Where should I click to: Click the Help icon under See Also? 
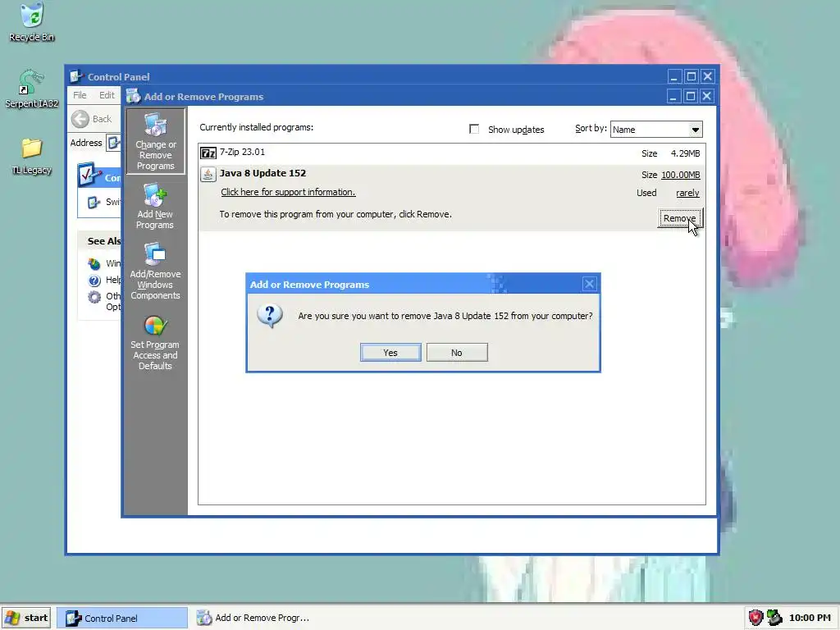point(94,281)
